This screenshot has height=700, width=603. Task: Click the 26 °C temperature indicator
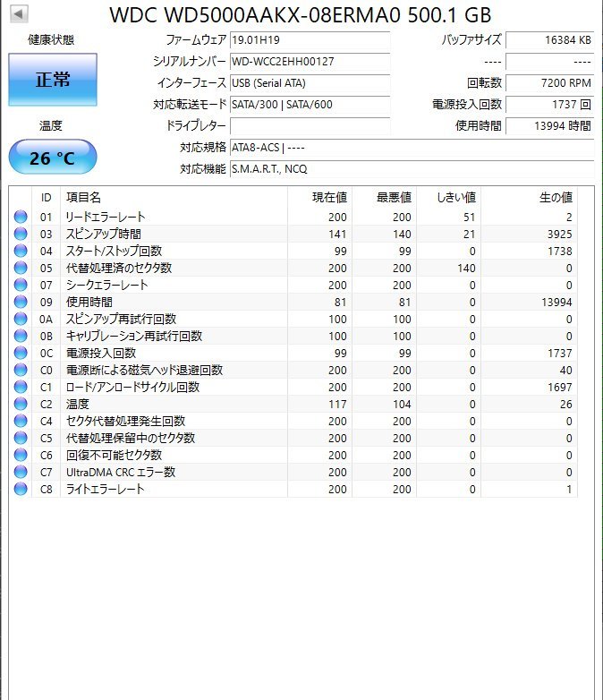(x=53, y=158)
